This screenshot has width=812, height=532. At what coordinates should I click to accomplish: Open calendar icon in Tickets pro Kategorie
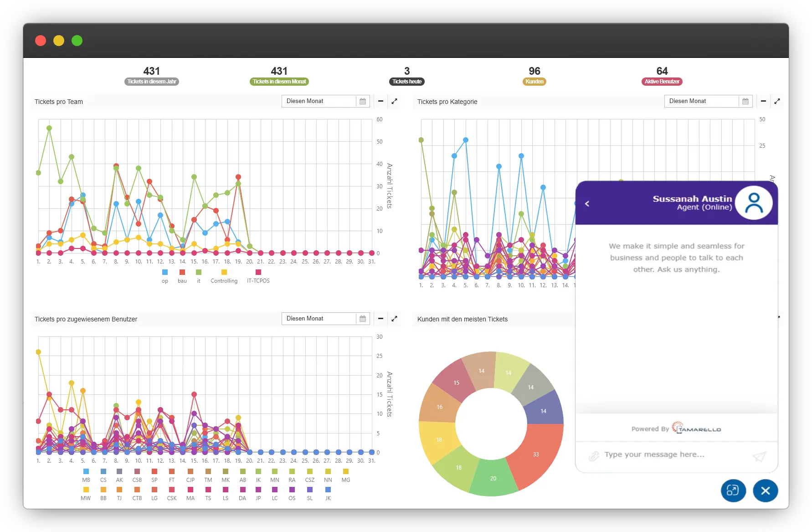(745, 101)
